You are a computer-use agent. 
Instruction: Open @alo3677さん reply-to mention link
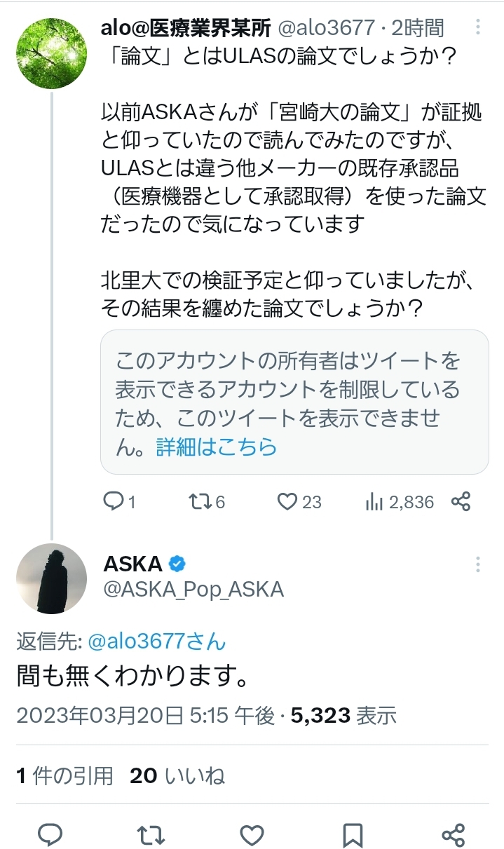pos(156,641)
